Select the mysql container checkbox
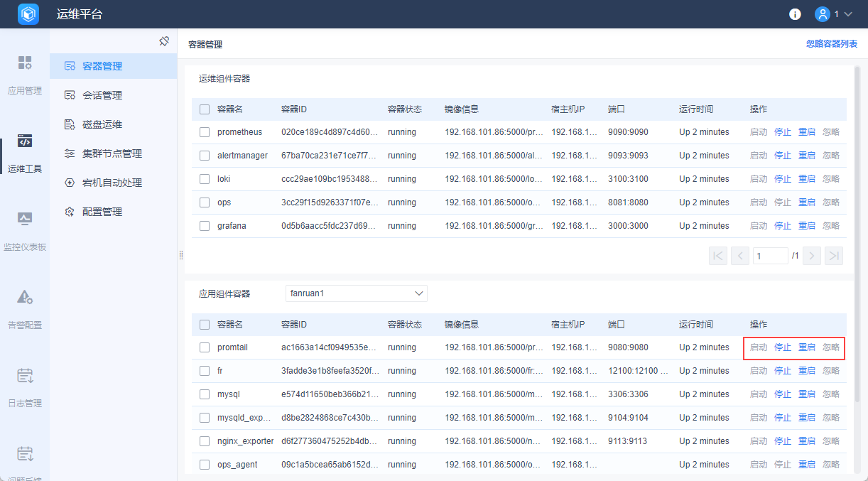 coord(205,394)
